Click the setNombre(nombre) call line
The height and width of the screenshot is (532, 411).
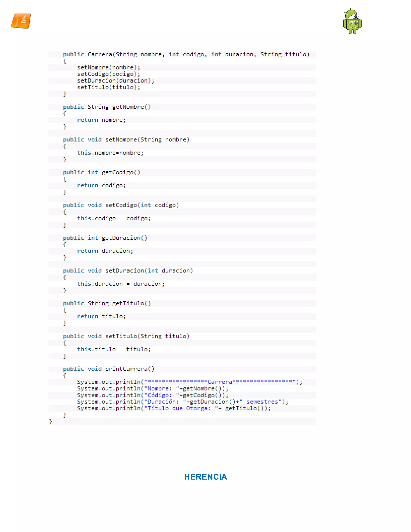tap(109, 67)
